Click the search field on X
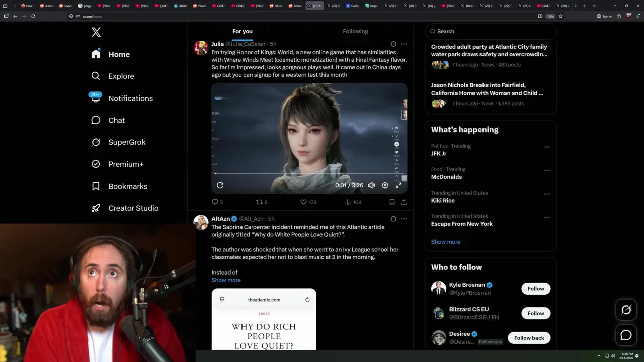 [491, 31]
